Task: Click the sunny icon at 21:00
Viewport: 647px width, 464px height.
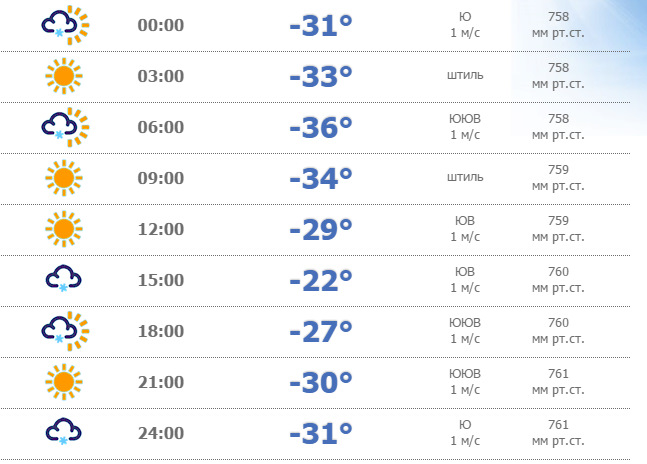Action: click(x=63, y=382)
